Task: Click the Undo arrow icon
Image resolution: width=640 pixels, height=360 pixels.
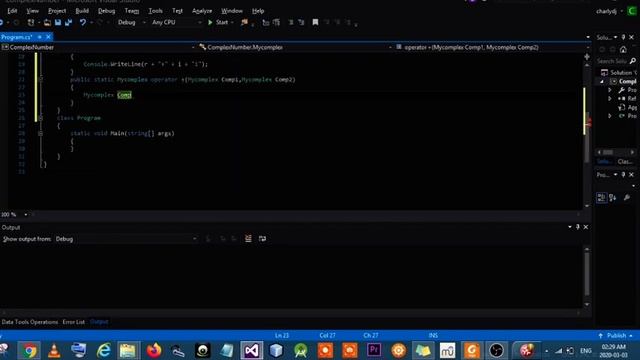Action: click(x=83, y=22)
